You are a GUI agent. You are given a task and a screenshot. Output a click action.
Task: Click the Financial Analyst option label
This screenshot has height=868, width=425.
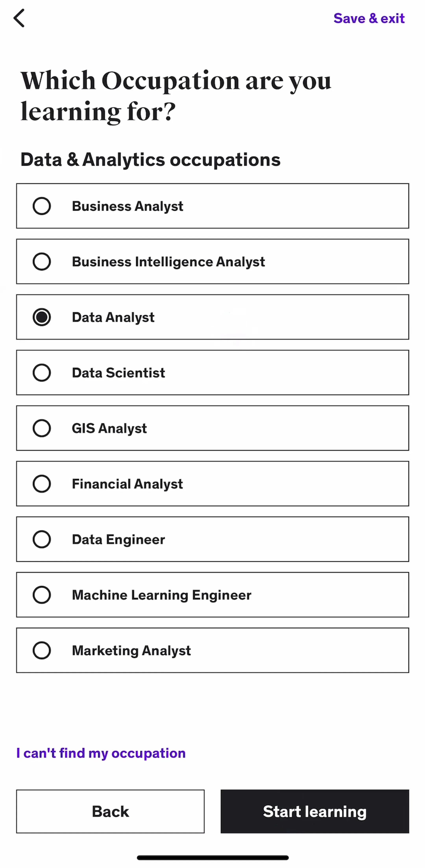click(127, 484)
